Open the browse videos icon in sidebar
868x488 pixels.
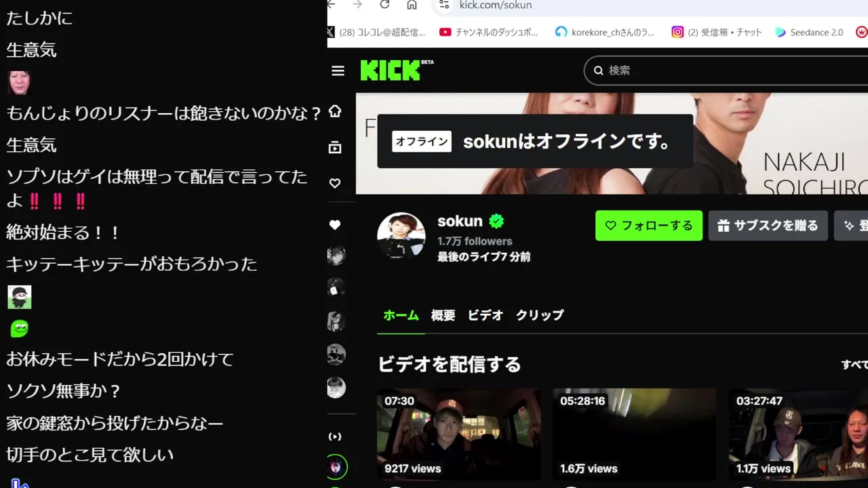coord(335,147)
